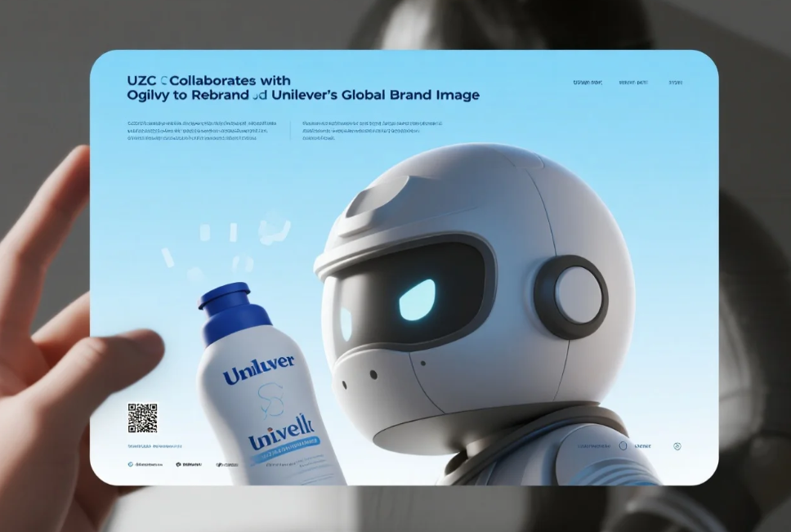Image resolution: width=791 pixels, height=532 pixels.
Task: Click the bold label beside second footer icon
Action: 193,464
